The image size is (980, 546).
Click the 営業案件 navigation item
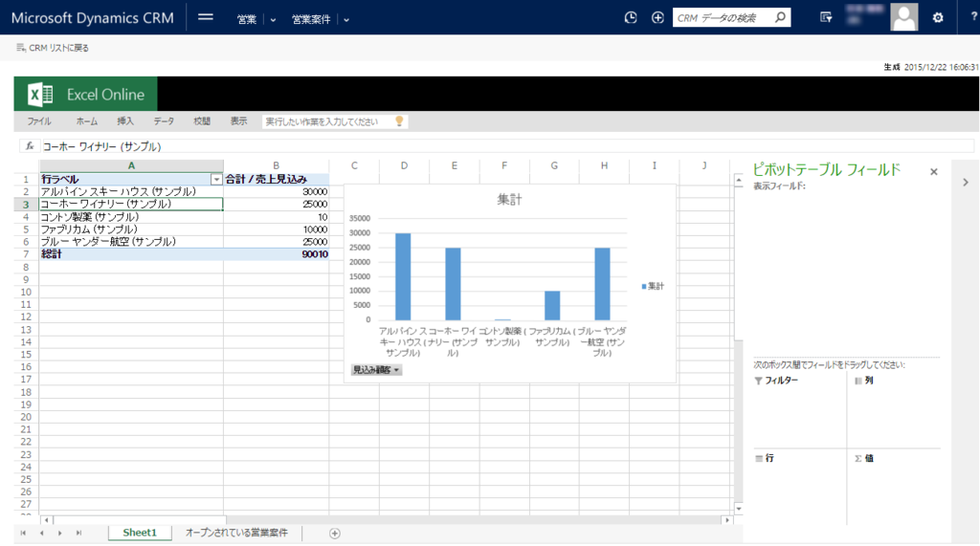pyautogui.click(x=311, y=19)
